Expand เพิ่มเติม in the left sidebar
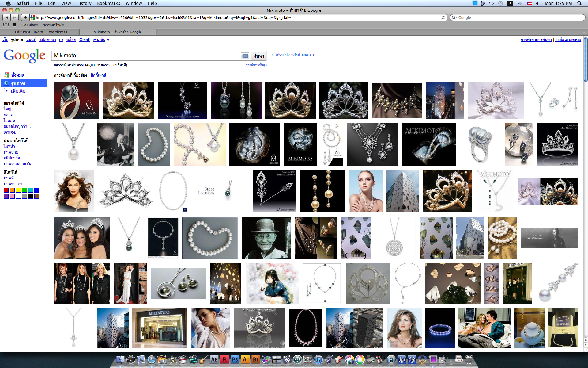 [x=15, y=91]
